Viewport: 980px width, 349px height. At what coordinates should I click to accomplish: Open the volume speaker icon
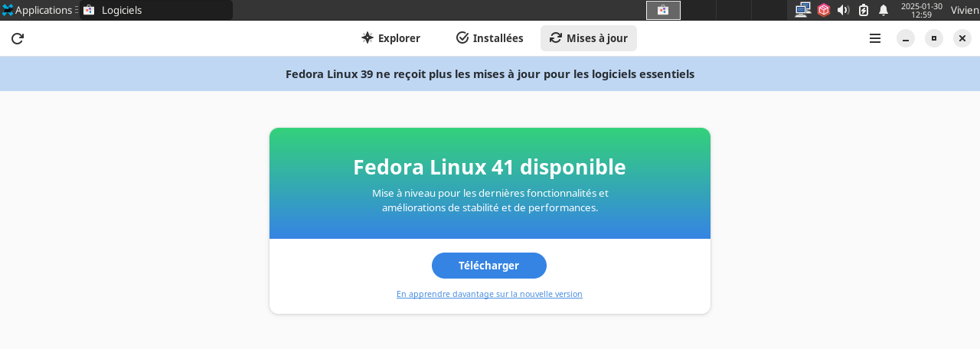(844, 10)
